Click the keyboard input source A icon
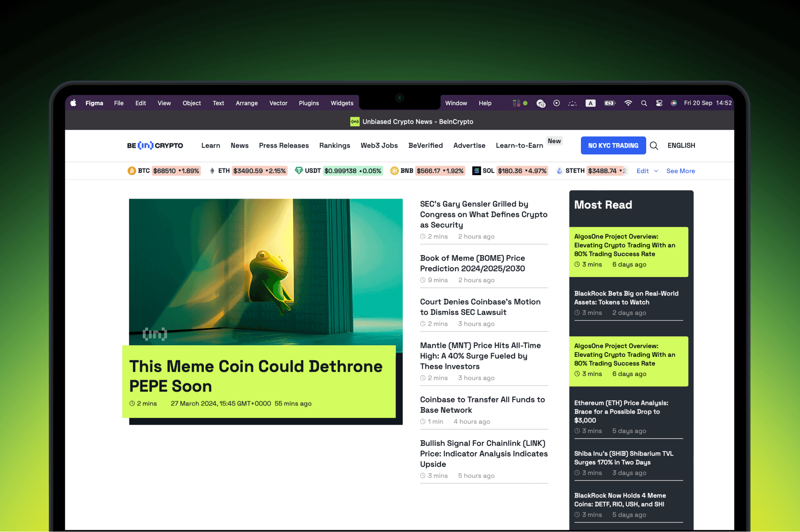The width and height of the screenshot is (800, 532). coord(590,103)
